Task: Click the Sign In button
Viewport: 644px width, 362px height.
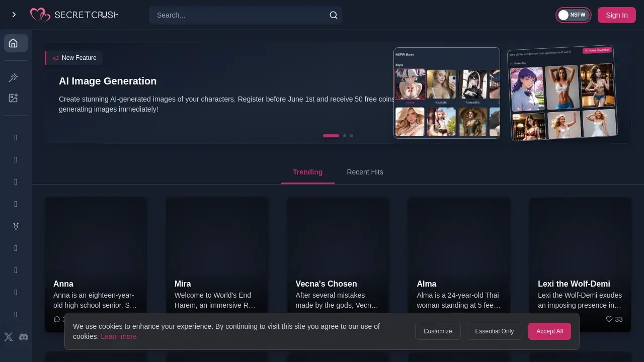Action: pos(616,15)
